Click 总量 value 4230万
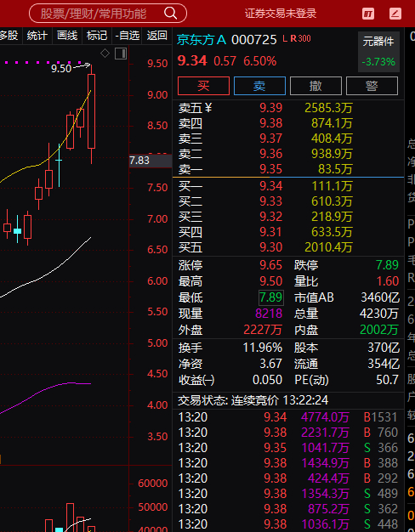 tap(379, 314)
